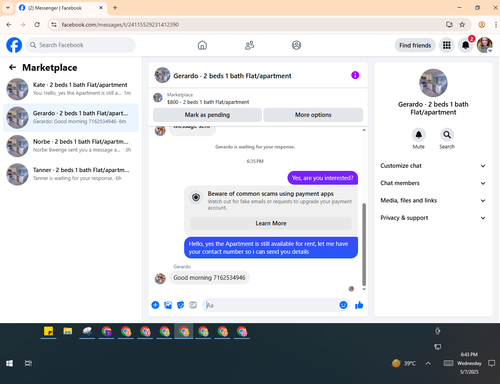This screenshot has width=500, height=384.
Task: Open the tab search dropdown arrow
Action: (8, 8)
